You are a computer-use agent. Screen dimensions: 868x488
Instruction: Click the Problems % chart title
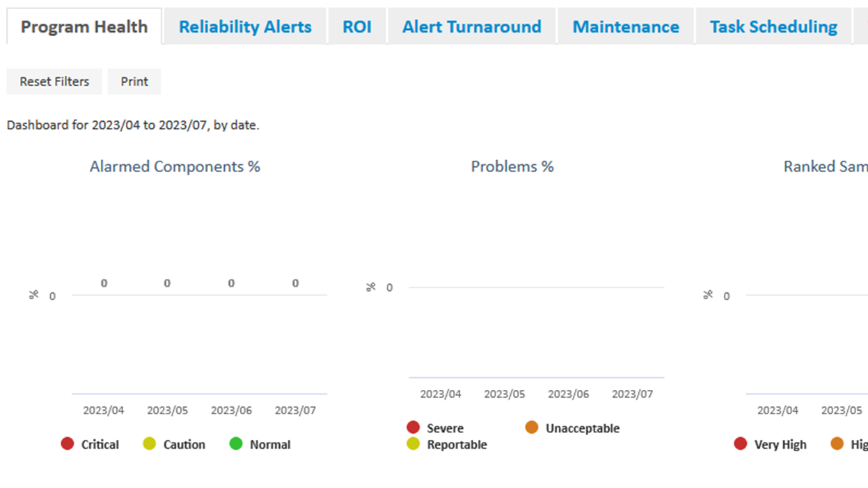(x=512, y=167)
